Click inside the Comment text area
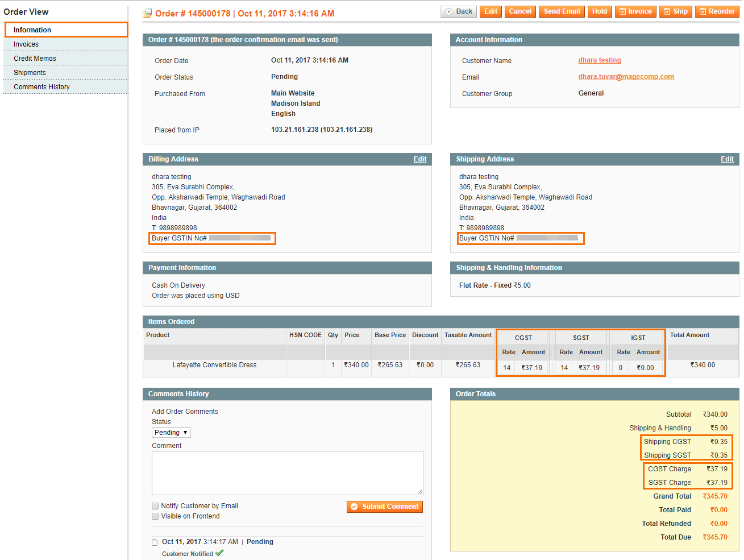 click(x=287, y=472)
